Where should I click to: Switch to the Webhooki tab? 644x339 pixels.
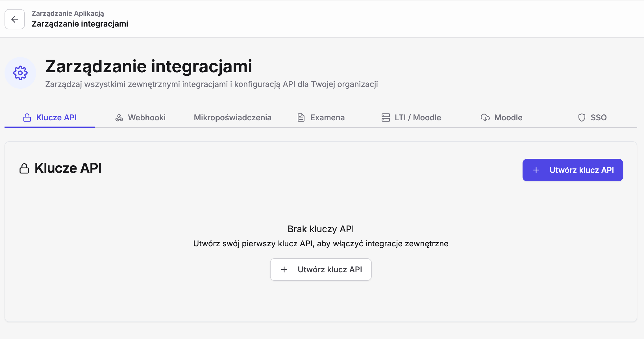point(140,118)
